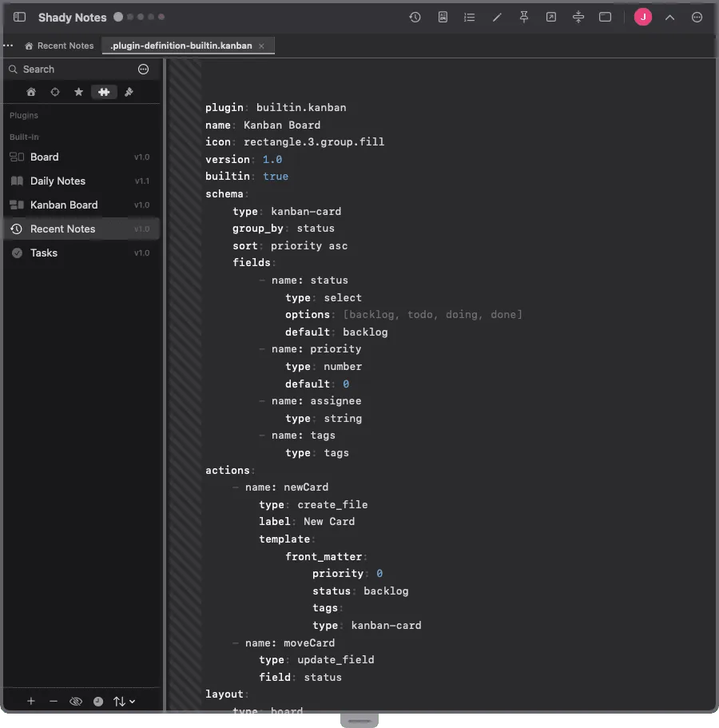The image size is (719, 728).
Task: Select the plugins puzzle piece icon
Action: (x=104, y=92)
